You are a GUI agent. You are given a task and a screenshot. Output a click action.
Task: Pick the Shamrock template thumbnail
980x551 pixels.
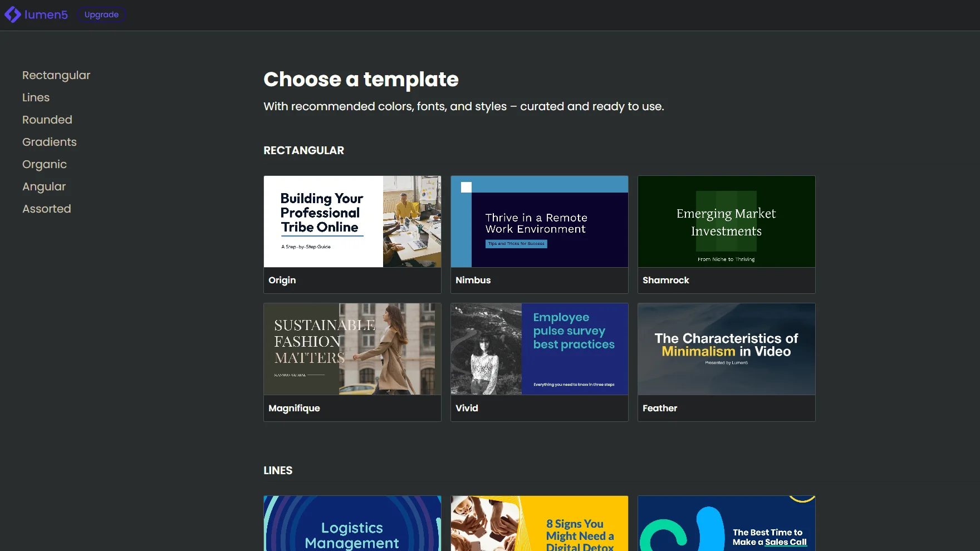(x=727, y=222)
